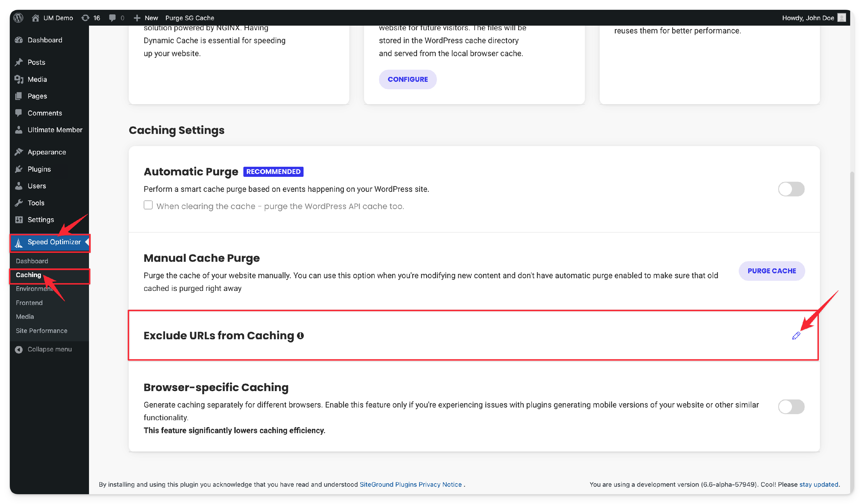Click the CONFIGURE button
Screen dimensions: 864x504
coord(408,79)
